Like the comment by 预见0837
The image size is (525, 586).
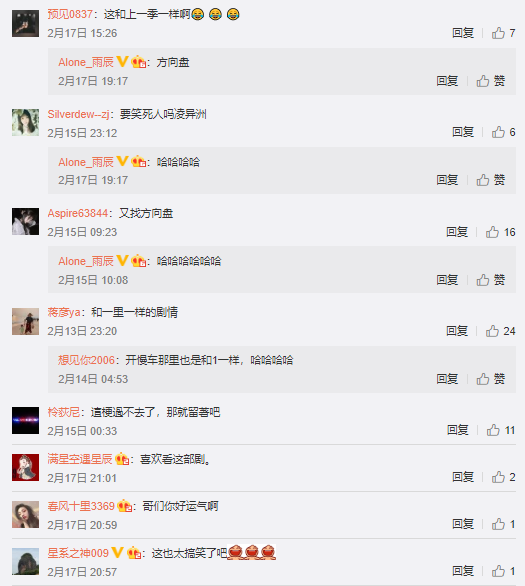coord(503,33)
